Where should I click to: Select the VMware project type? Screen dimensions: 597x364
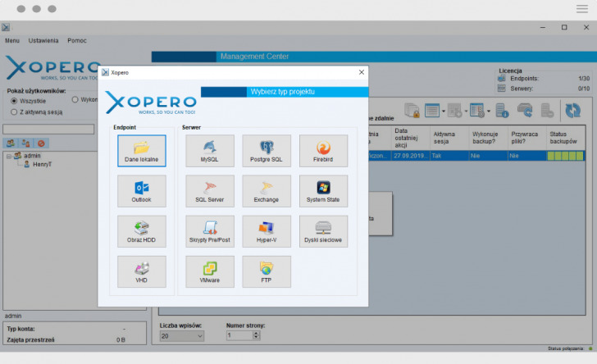click(x=210, y=271)
